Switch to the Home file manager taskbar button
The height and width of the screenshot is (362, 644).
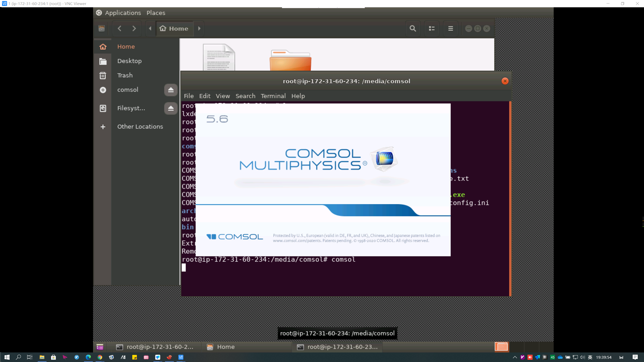pyautogui.click(x=247, y=347)
